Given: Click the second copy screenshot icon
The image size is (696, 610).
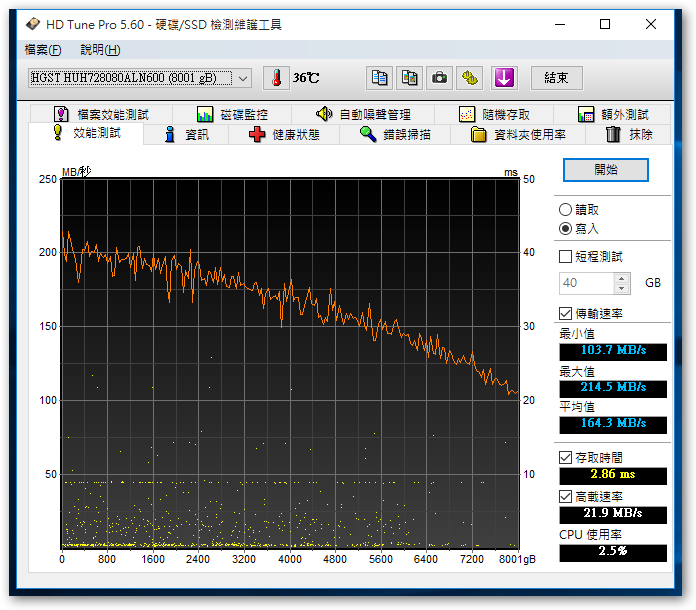Looking at the screenshot, I should 409,78.
